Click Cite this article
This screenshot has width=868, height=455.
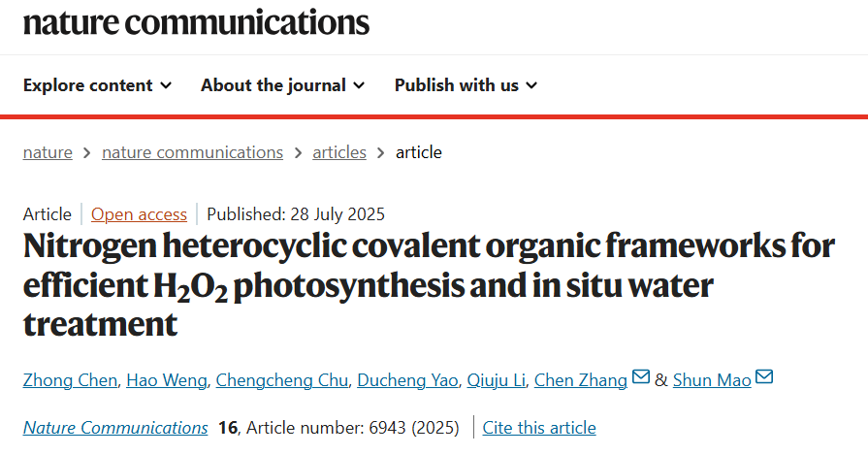[539, 428]
